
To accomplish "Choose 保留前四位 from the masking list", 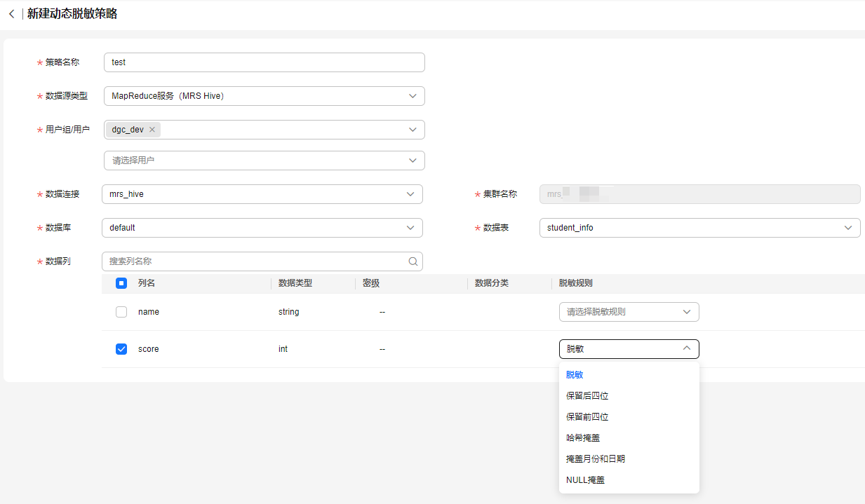I will point(587,417).
